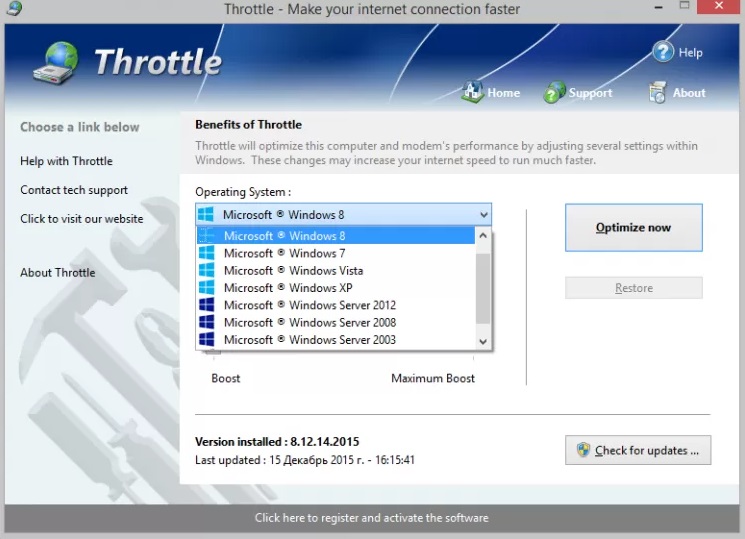
Task: Click to visit our website link
Action: pos(81,219)
